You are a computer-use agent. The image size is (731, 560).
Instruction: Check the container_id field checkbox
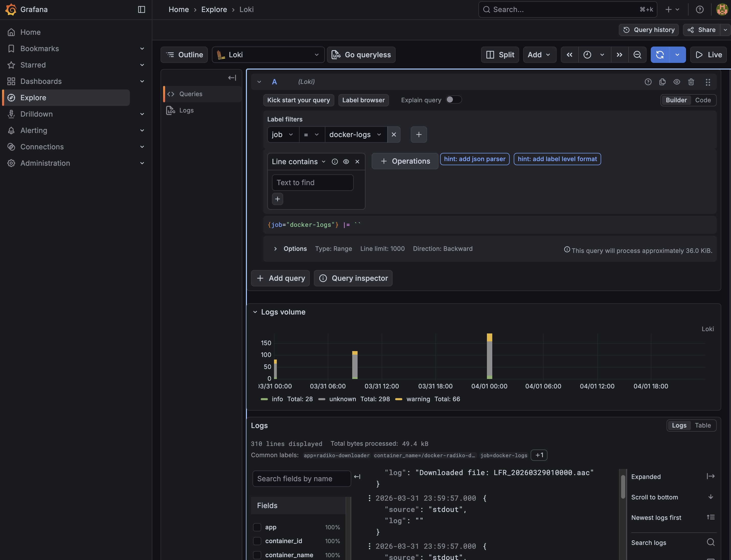coord(257,541)
